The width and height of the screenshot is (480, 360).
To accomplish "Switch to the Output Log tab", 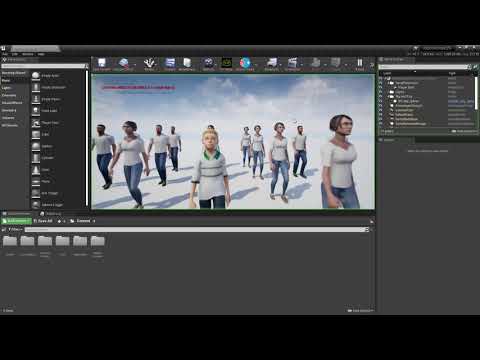I will 51,214.
